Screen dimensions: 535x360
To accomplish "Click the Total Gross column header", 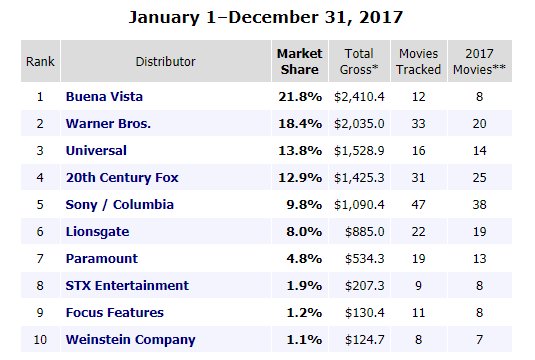I will pyautogui.click(x=359, y=61).
